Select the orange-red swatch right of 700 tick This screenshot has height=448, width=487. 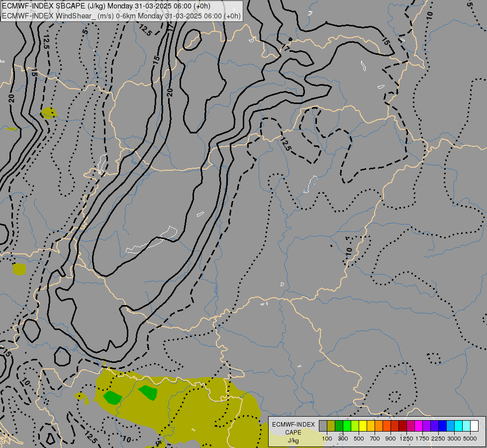click(387, 426)
